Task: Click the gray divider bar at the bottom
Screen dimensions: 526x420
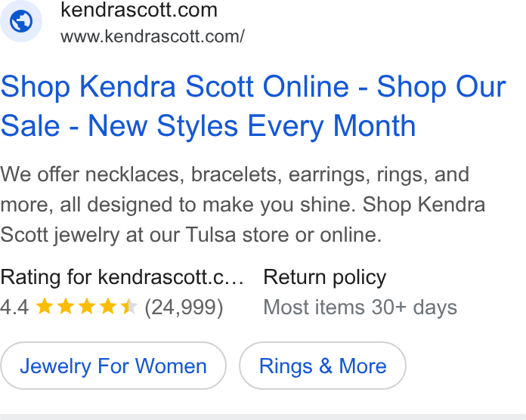Action: point(263,417)
